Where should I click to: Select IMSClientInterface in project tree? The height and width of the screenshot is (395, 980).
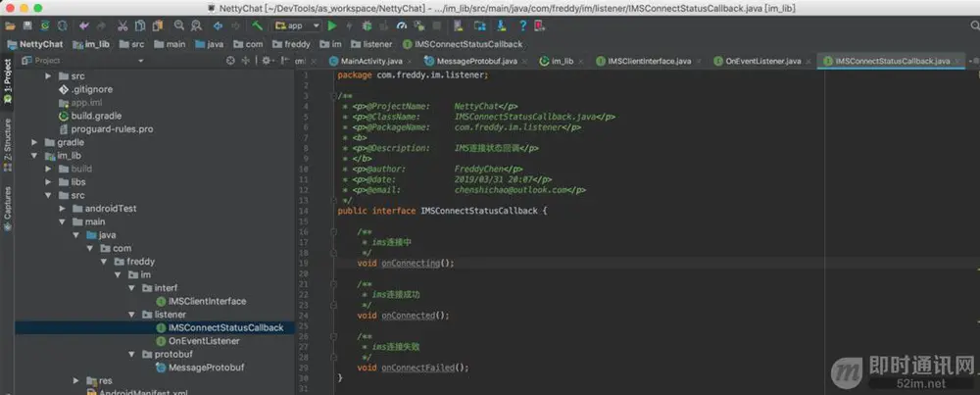pos(201,301)
